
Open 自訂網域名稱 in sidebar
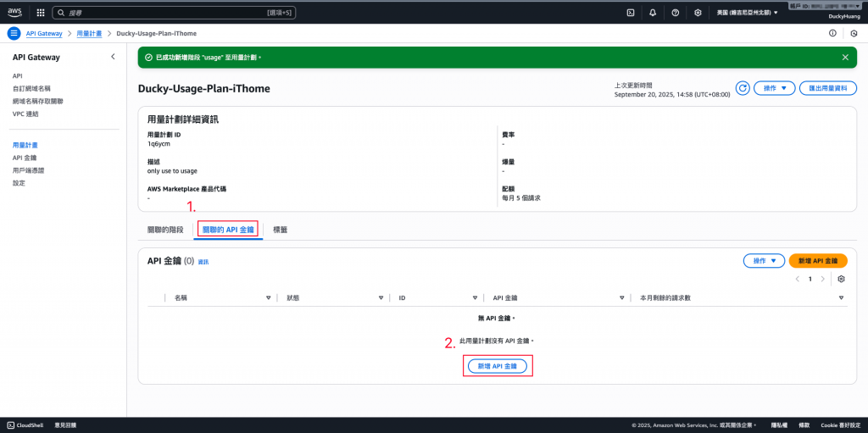click(31, 89)
